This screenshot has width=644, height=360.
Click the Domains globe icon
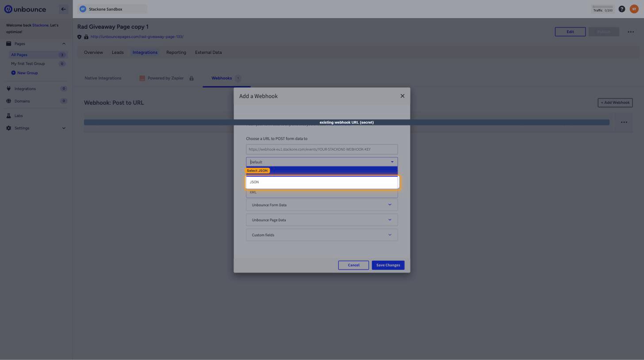8,101
